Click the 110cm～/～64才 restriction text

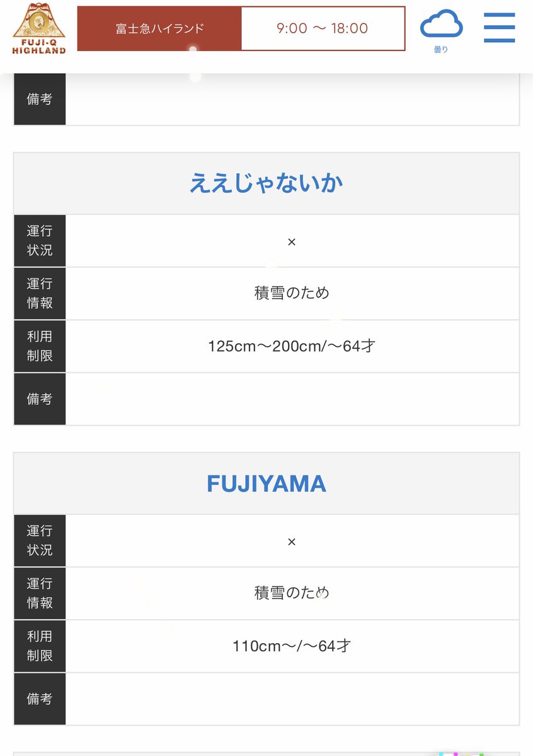pos(291,646)
